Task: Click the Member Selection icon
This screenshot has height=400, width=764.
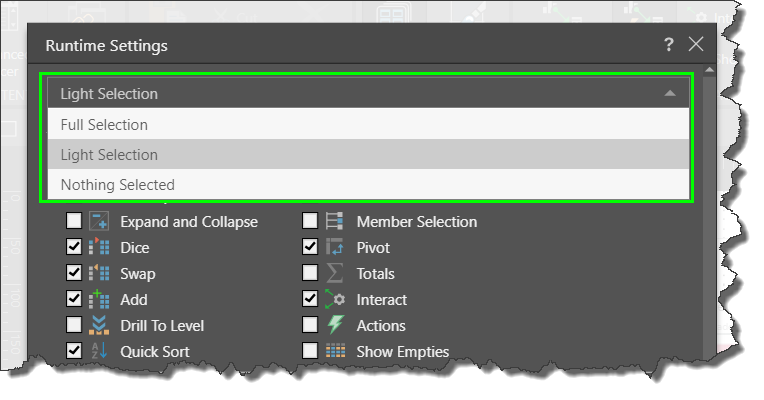Action: [335, 222]
